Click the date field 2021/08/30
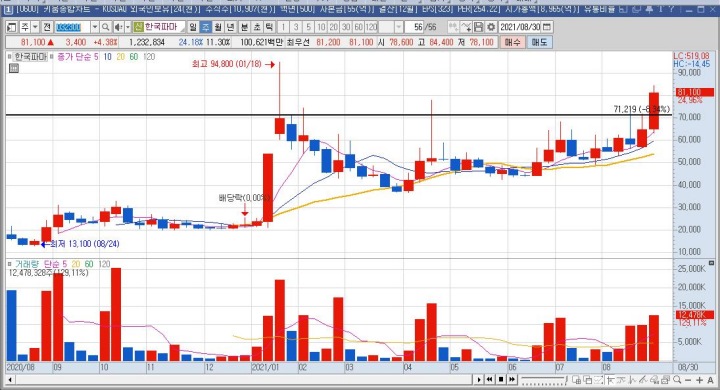This screenshot has height=390, width=720. point(519,27)
